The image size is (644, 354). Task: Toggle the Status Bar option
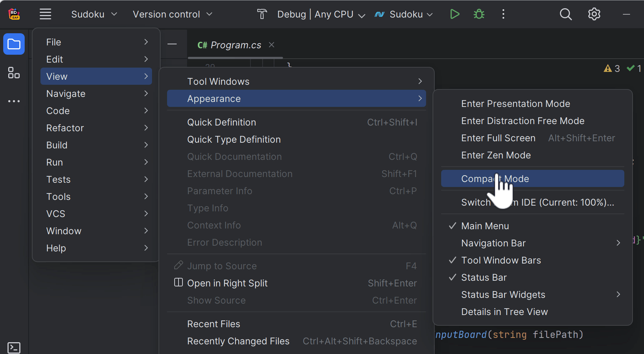pyautogui.click(x=484, y=277)
